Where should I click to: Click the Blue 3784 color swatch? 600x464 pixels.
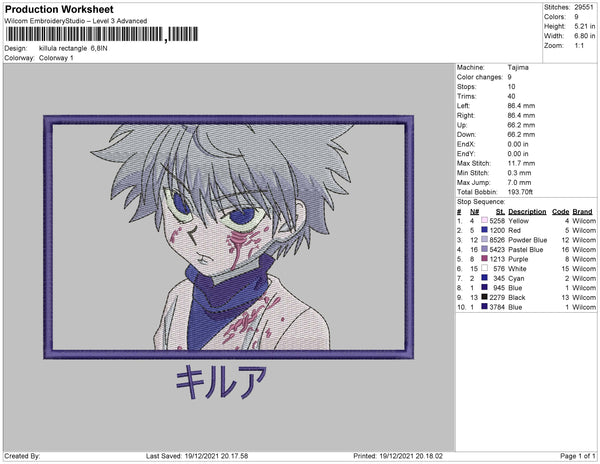(x=484, y=306)
